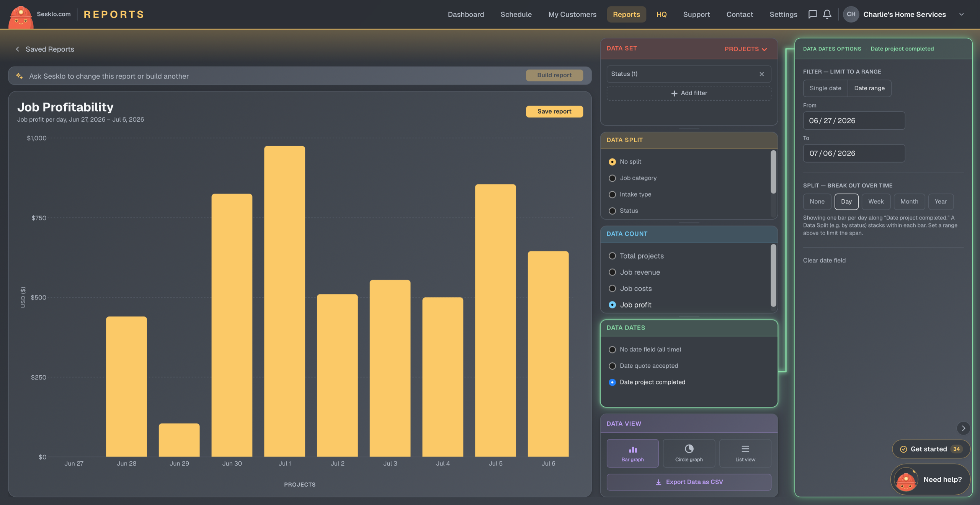This screenshot has width=980, height=505.
Task: Click the From date field
Action: (854, 121)
